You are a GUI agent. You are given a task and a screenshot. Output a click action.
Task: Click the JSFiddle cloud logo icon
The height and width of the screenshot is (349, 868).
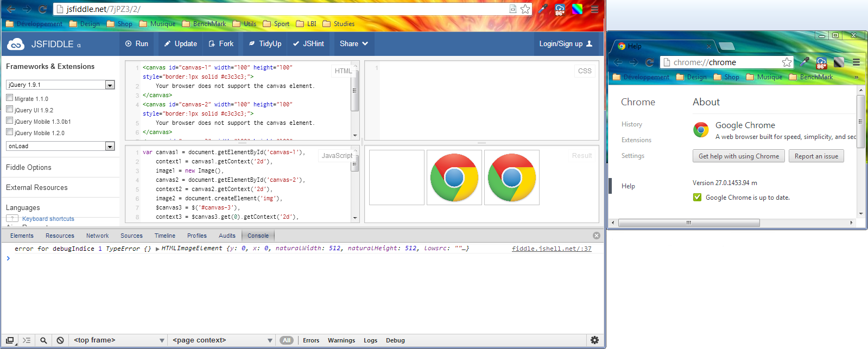(16, 44)
